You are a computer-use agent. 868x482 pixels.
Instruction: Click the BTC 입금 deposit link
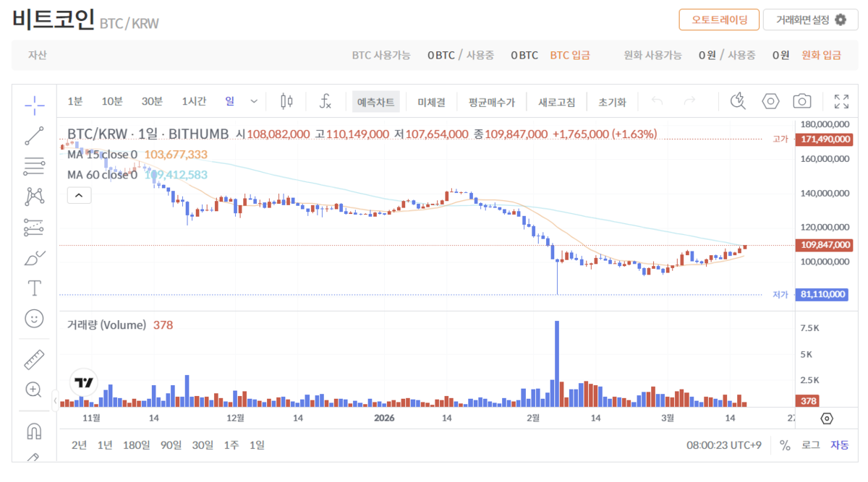(569, 55)
